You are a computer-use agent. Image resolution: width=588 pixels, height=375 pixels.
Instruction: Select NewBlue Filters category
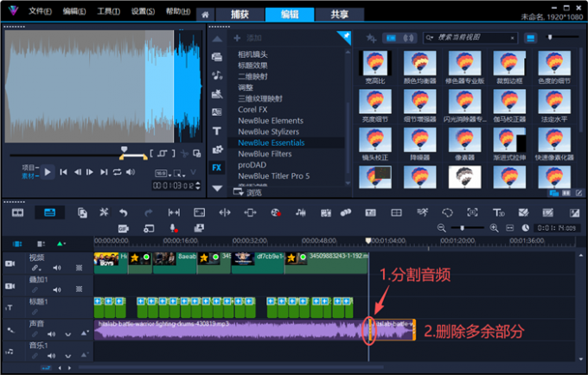(x=265, y=154)
